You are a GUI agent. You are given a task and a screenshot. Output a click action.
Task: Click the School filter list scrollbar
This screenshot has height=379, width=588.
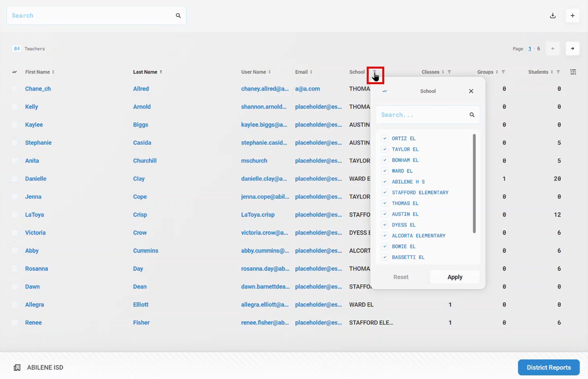[x=474, y=184]
